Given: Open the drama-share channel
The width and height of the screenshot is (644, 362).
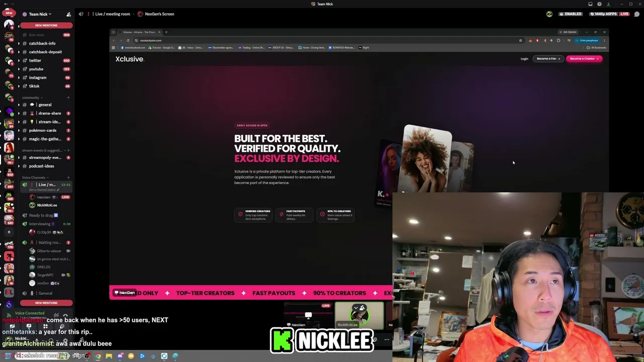Looking at the screenshot, I should (45, 113).
